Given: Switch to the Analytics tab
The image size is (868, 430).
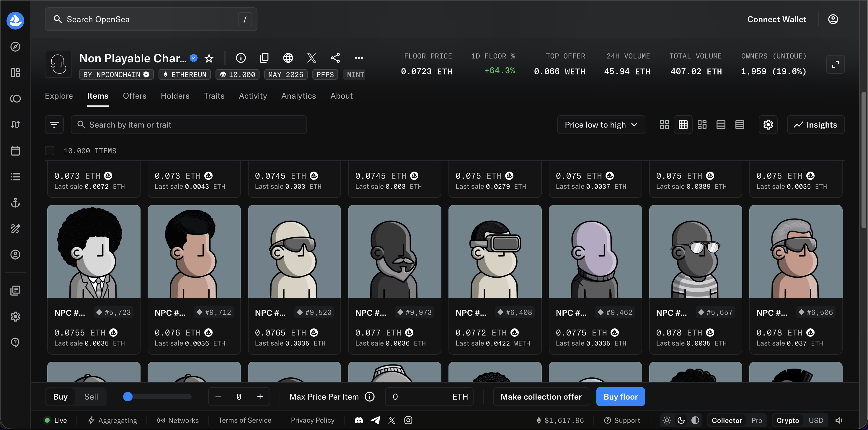Looking at the screenshot, I should (x=298, y=96).
